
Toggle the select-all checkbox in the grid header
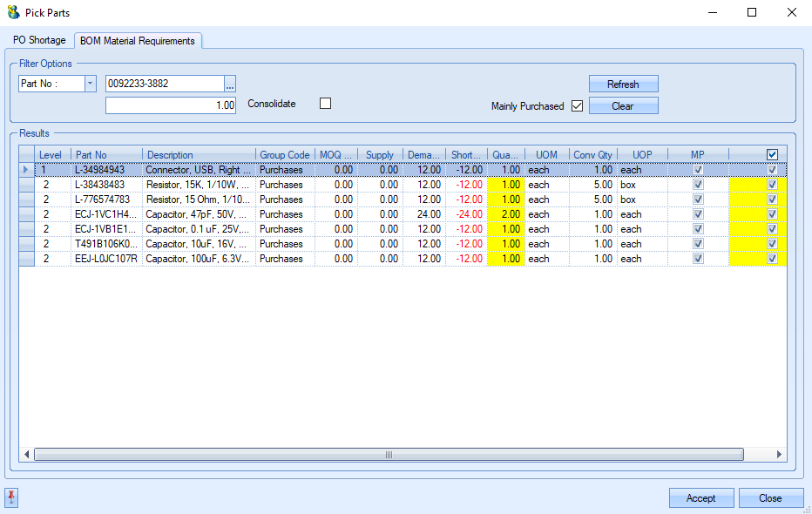pyautogui.click(x=772, y=155)
